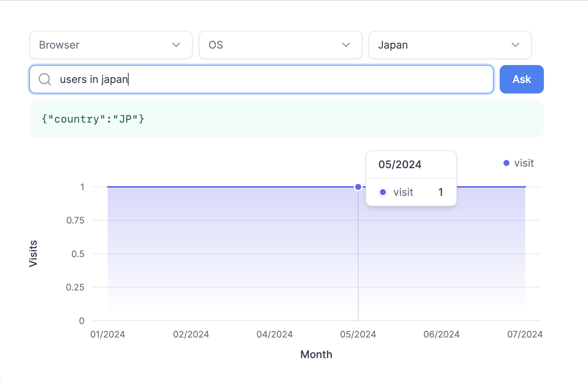Click the magnifying glass search icon
Screen dimensions: 588x382
[45, 79]
